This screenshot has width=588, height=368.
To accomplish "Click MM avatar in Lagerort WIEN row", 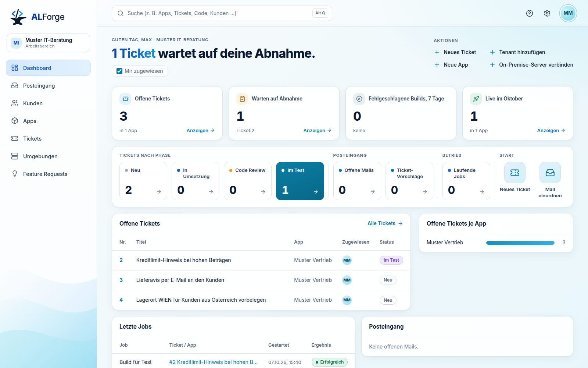I will click(347, 300).
